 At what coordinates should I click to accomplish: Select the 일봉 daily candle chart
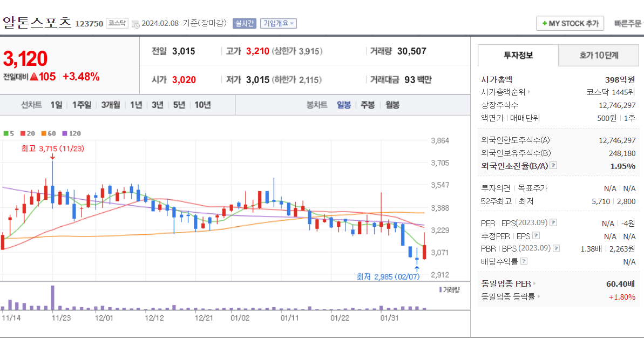[344, 105]
